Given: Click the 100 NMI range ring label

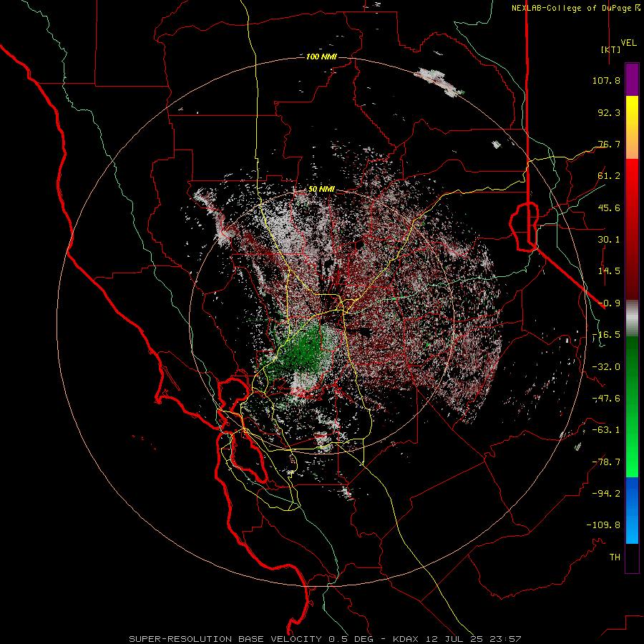Looking at the screenshot, I should click(321, 57).
